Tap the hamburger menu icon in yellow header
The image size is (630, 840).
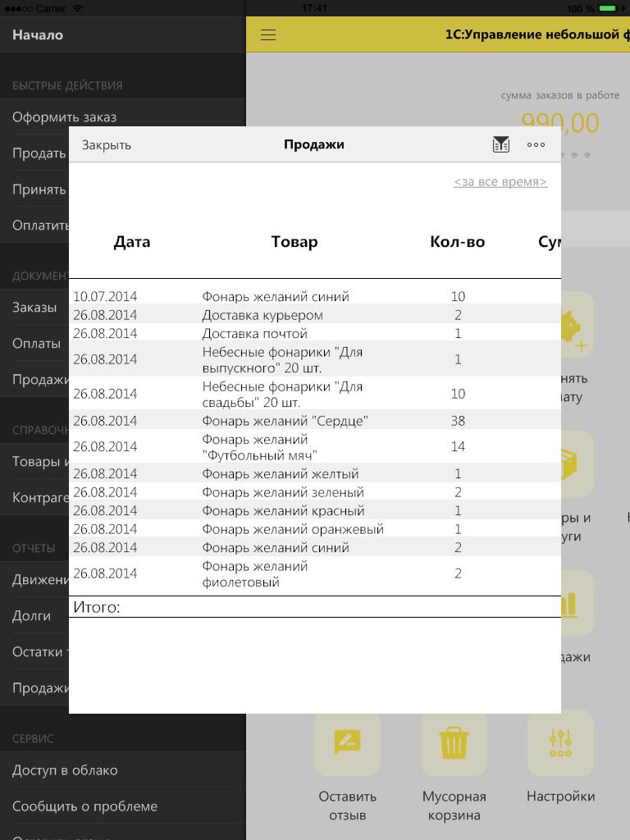pyautogui.click(x=268, y=34)
